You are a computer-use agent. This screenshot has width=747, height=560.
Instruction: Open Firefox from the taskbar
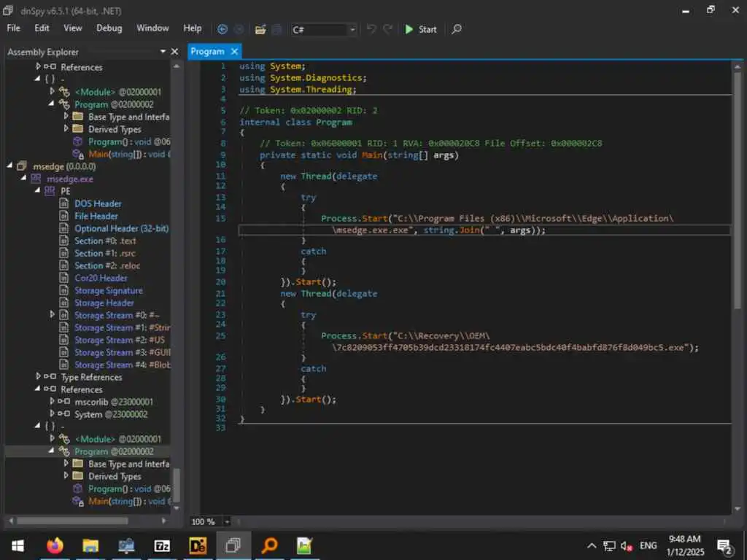(55, 545)
